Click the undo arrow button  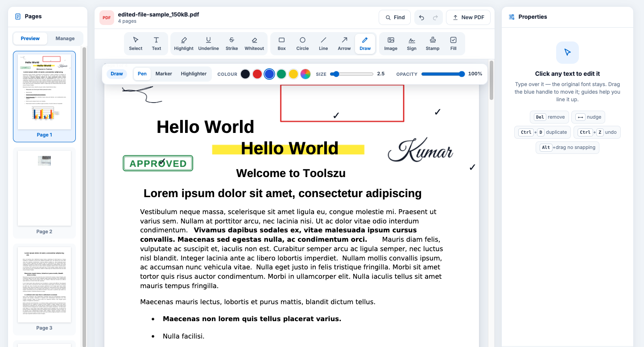421,17
